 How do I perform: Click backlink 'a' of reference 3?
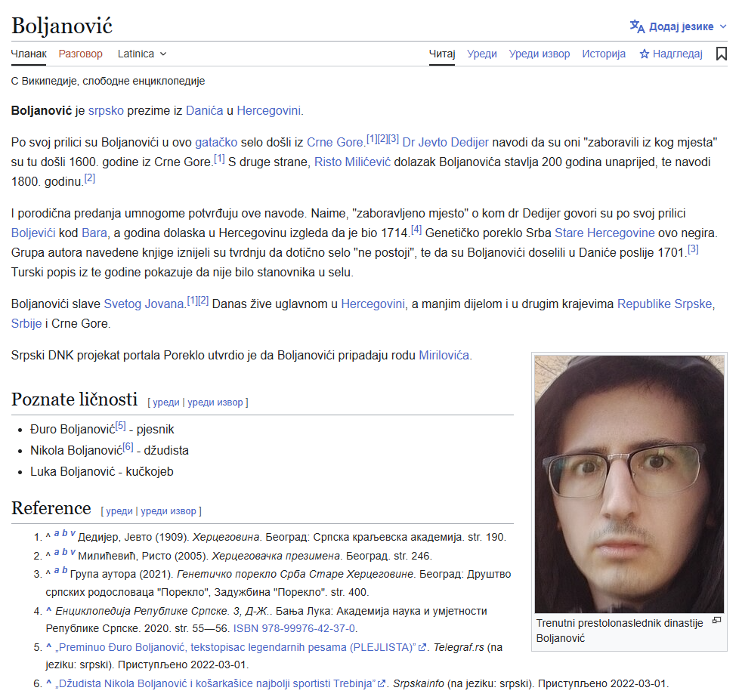tap(56, 570)
